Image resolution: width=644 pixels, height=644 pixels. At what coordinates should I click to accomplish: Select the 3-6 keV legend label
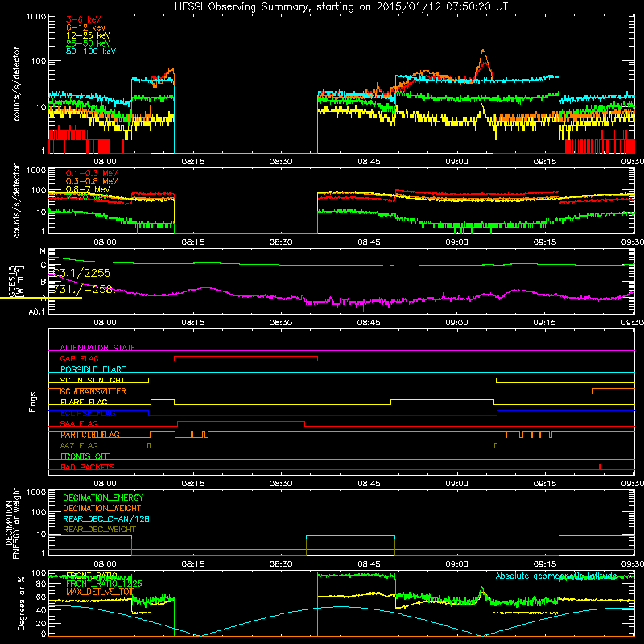[x=84, y=19]
